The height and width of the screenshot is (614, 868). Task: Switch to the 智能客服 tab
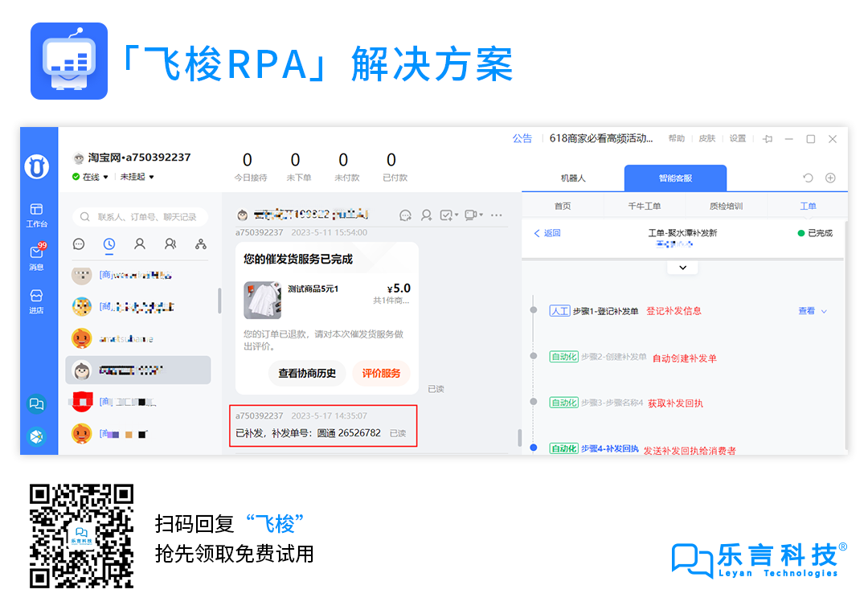[675, 178]
